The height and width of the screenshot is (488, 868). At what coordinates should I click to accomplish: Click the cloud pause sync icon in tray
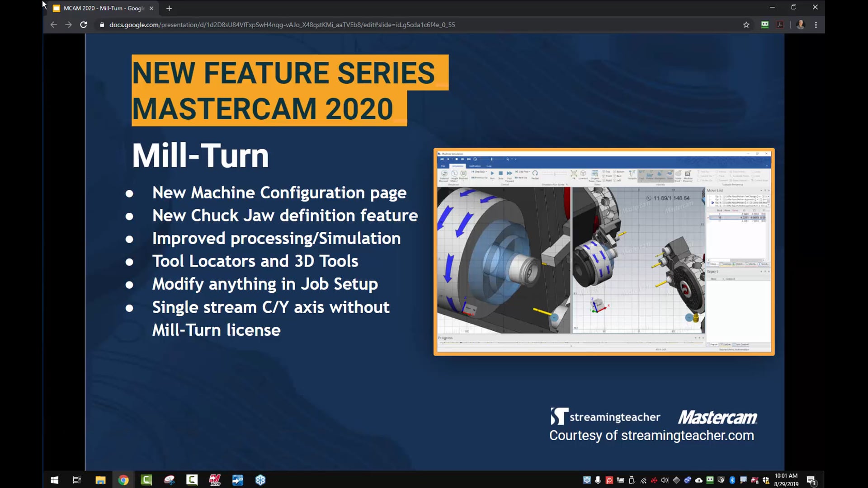698,480
